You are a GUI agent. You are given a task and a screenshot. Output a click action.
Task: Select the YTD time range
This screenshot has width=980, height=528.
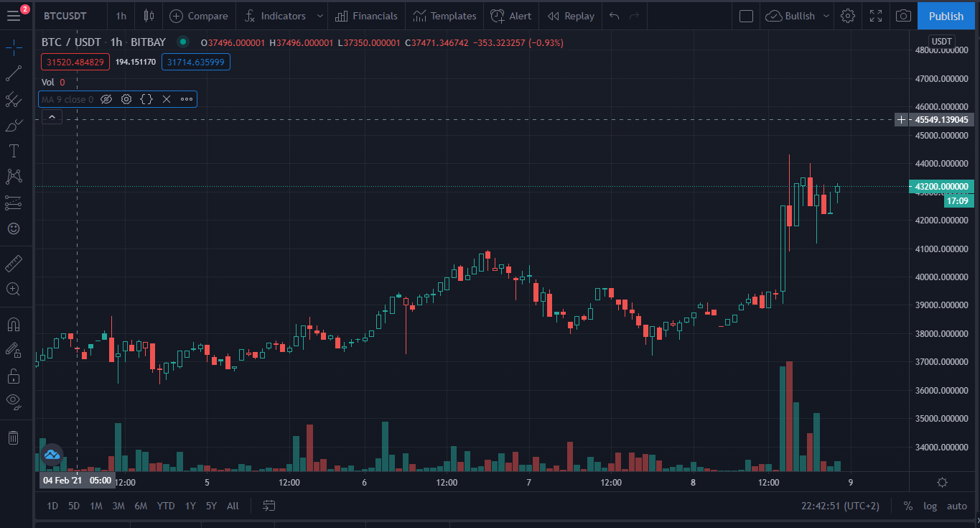166,506
